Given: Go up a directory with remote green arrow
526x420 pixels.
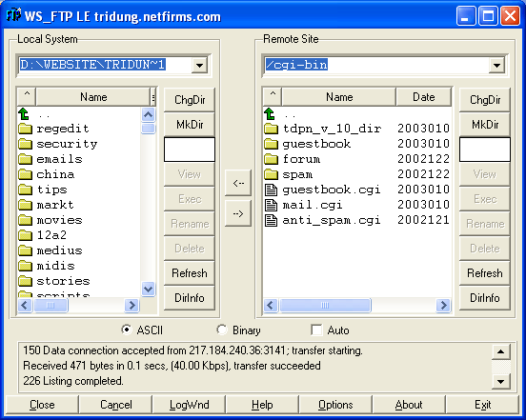Looking at the screenshot, I should tap(270, 114).
